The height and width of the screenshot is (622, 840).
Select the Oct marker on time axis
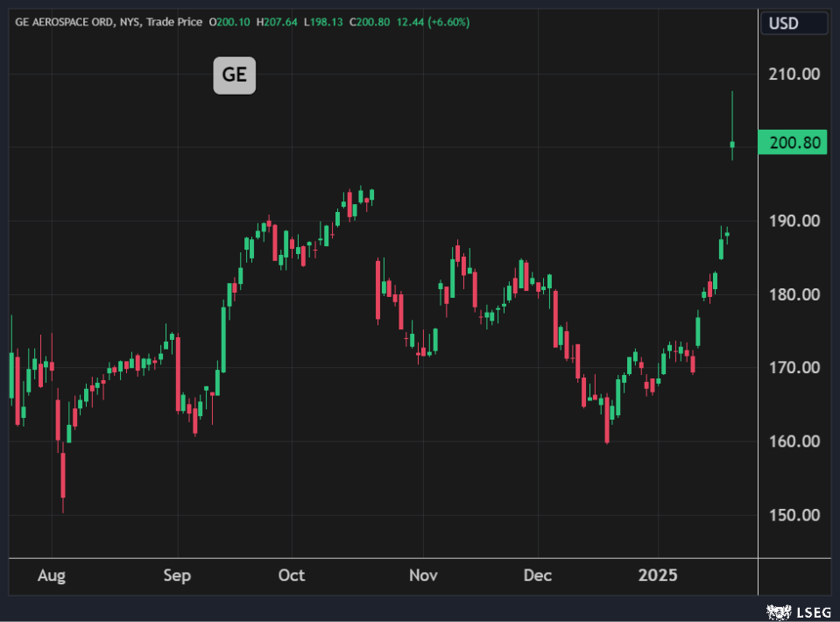[291, 576]
